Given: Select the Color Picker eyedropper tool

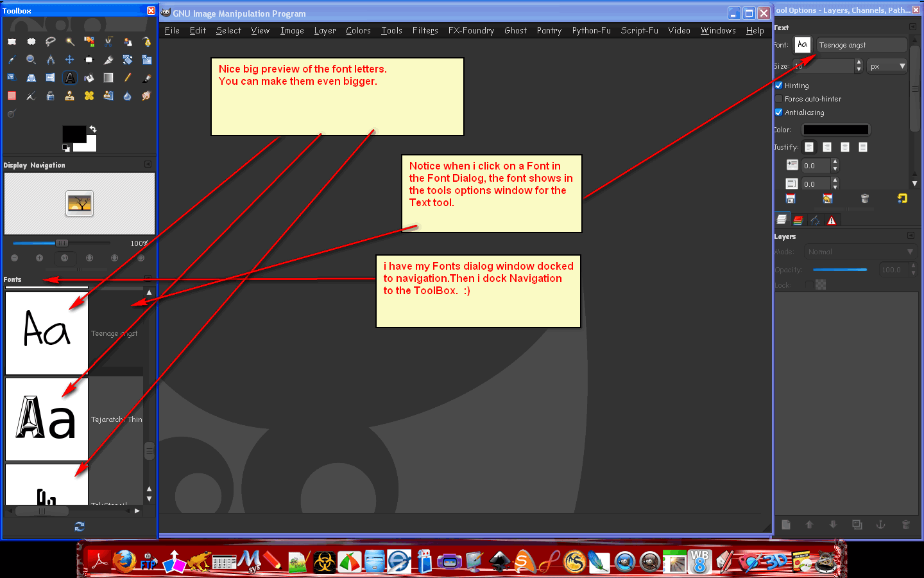Looking at the screenshot, I should click(x=12, y=60).
